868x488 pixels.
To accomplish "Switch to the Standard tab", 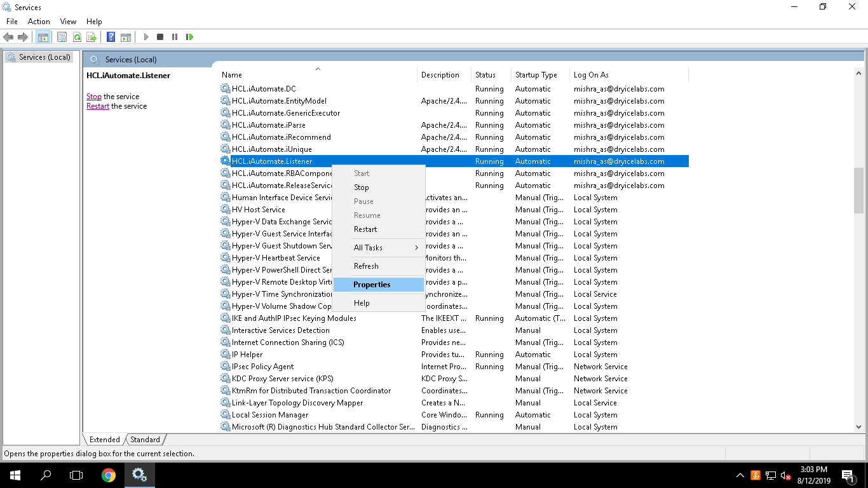I will click(x=146, y=439).
